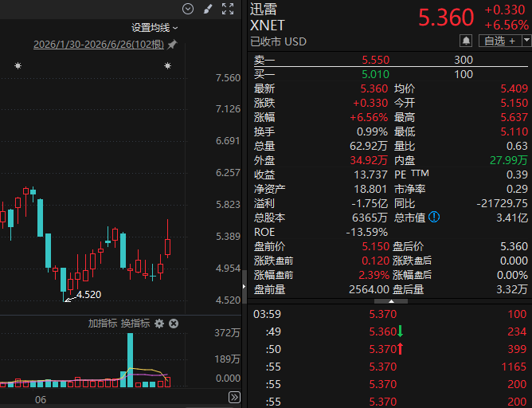Click the tallest teal volume bar
This screenshot has width=532, height=408.
[x=131, y=360]
